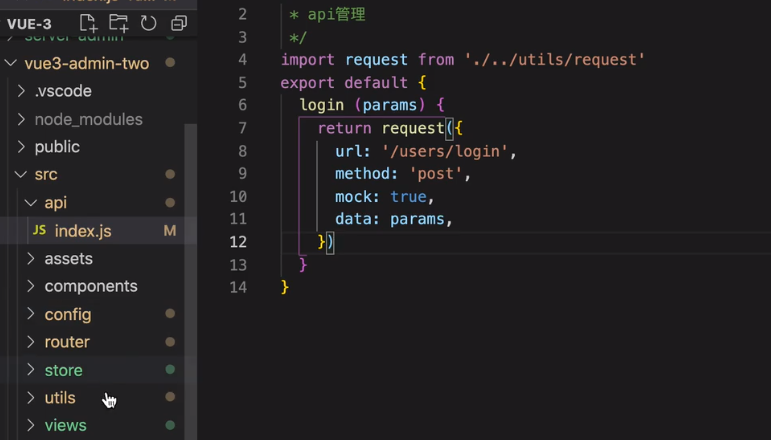Click the closing yellow brace on line 14

click(x=285, y=287)
